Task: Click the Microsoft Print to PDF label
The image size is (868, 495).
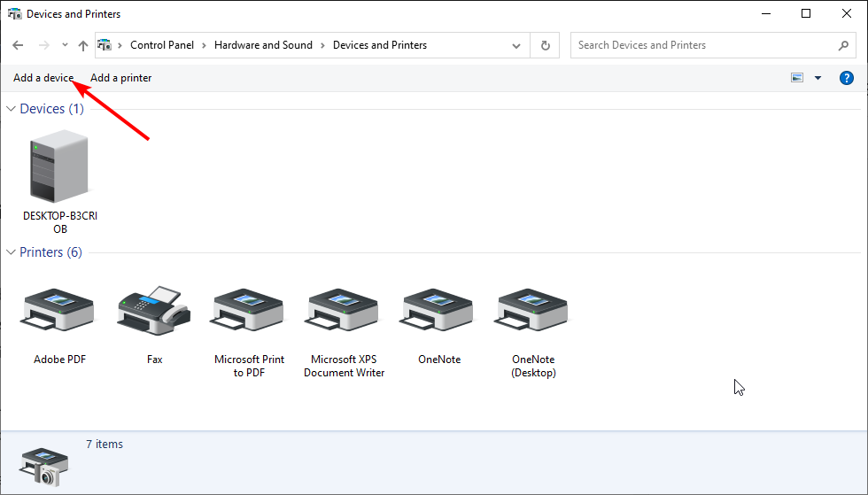Action: coord(249,366)
